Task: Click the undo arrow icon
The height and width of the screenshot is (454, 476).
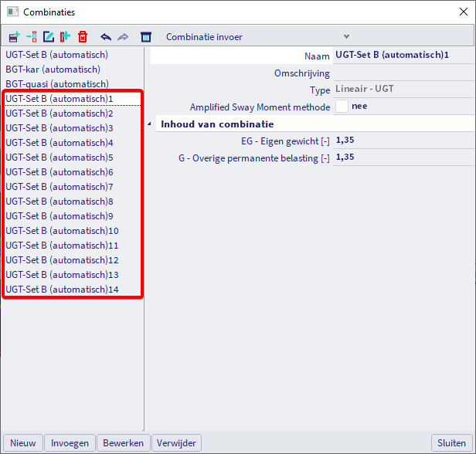Action: 106,36
